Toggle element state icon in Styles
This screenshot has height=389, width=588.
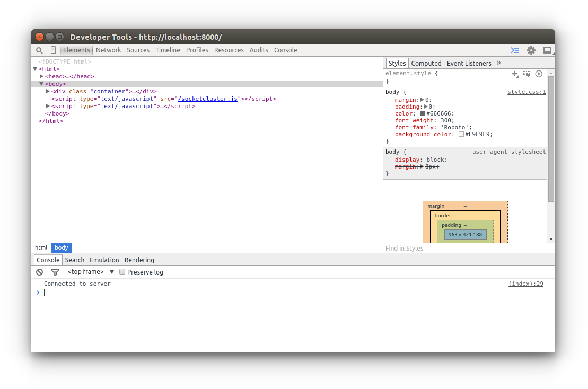[526, 74]
